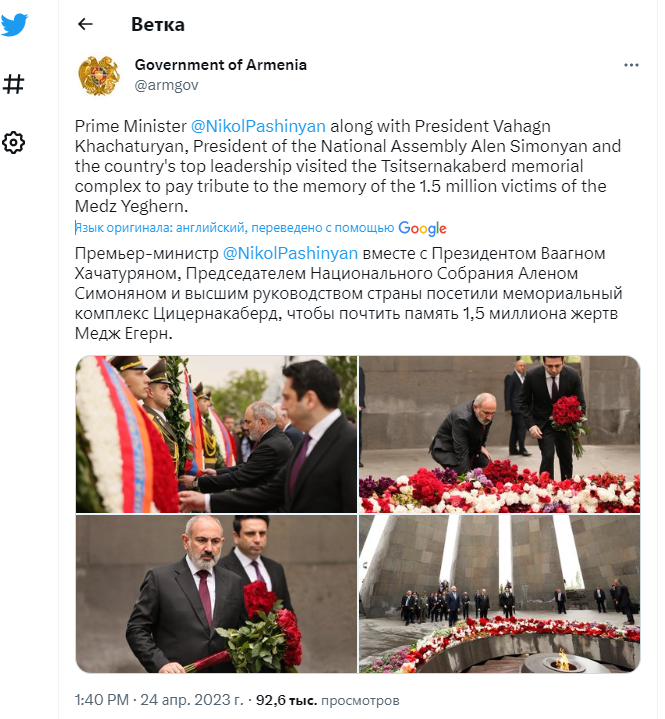Open the Explore hashtag icon
665x719 pixels.
click(x=13, y=84)
